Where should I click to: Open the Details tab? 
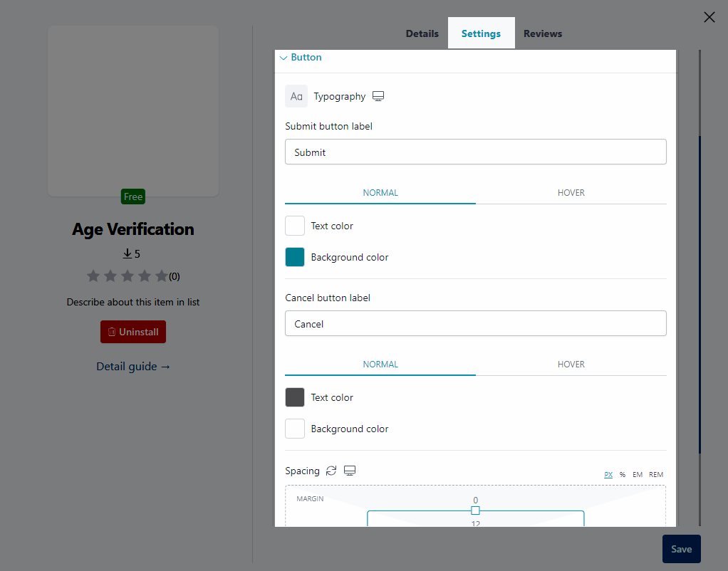pos(422,33)
